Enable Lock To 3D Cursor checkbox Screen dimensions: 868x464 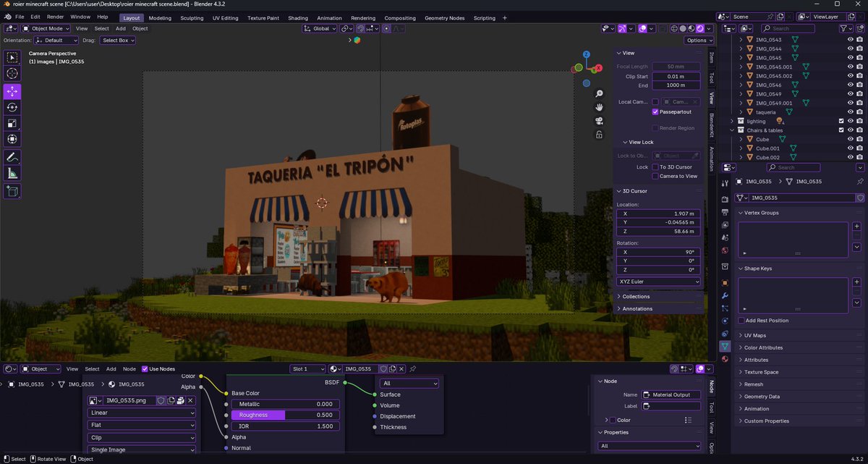(655, 167)
